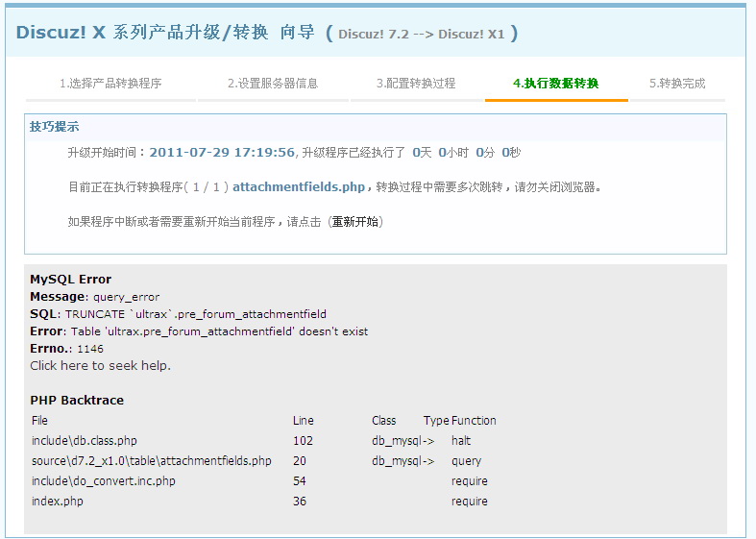The width and height of the screenshot is (756, 539).
Task: Click db_mysql class in attachmentfields.php row
Action: pyautogui.click(x=397, y=461)
